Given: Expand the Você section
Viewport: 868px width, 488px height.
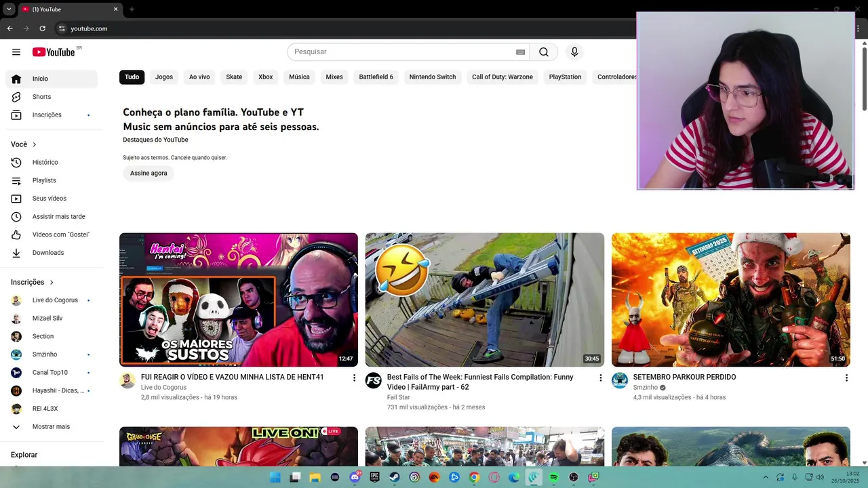Looking at the screenshot, I should click(x=24, y=144).
